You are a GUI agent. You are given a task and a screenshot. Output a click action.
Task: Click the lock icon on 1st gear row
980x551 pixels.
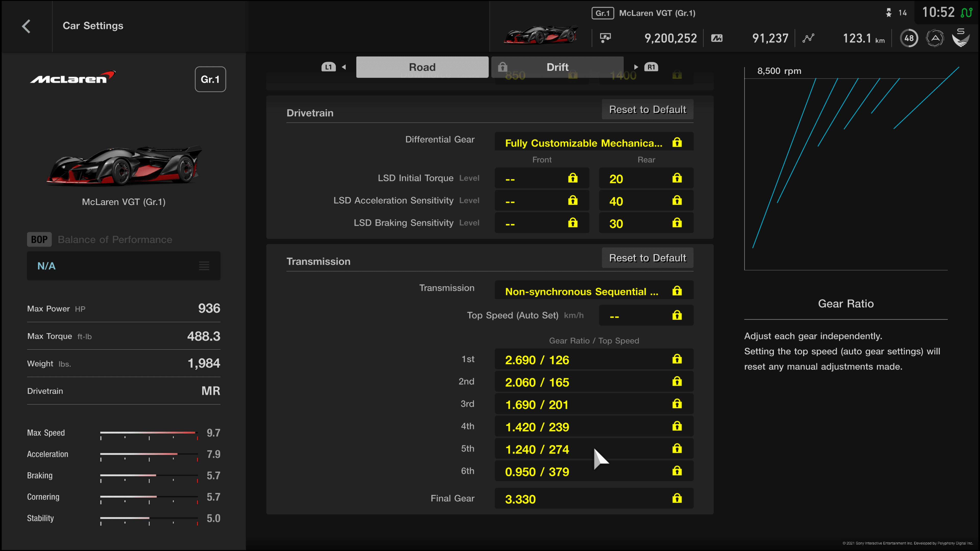coord(677,359)
